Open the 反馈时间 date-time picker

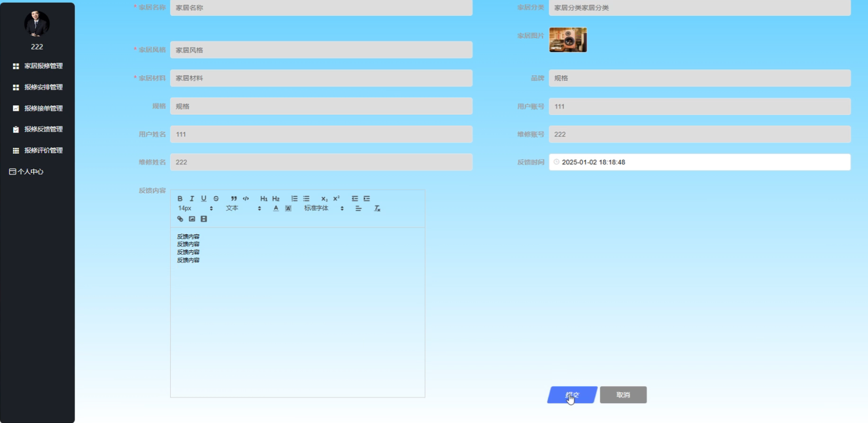700,162
